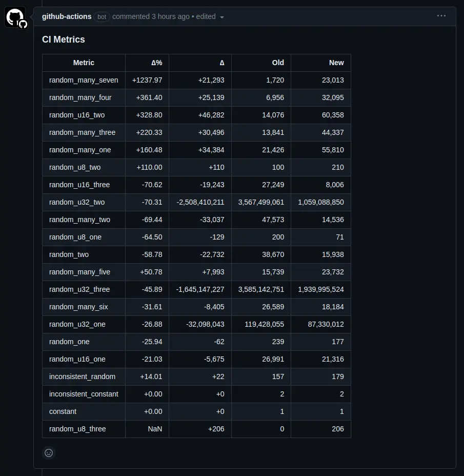Viewport: 464px width, 476px height.
Task: Select the random_many_seven metric cell
Action: 84,80
